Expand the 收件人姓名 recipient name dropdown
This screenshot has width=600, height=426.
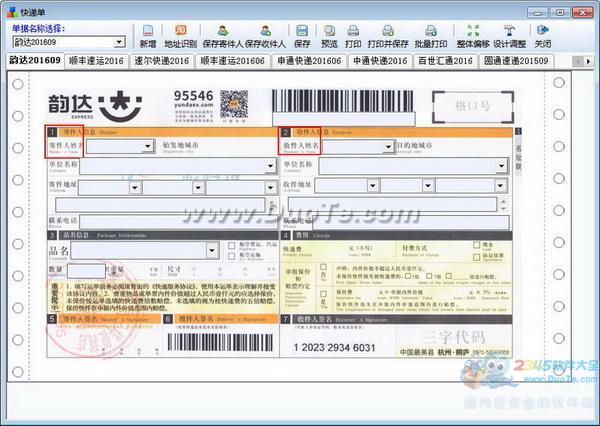coord(388,147)
